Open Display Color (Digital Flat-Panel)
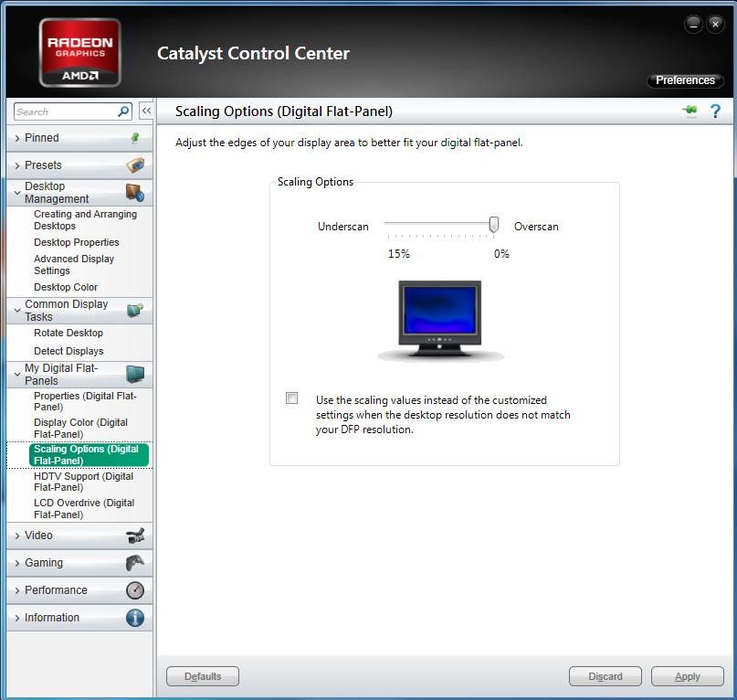The width and height of the screenshot is (737, 700). coord(81,428)
